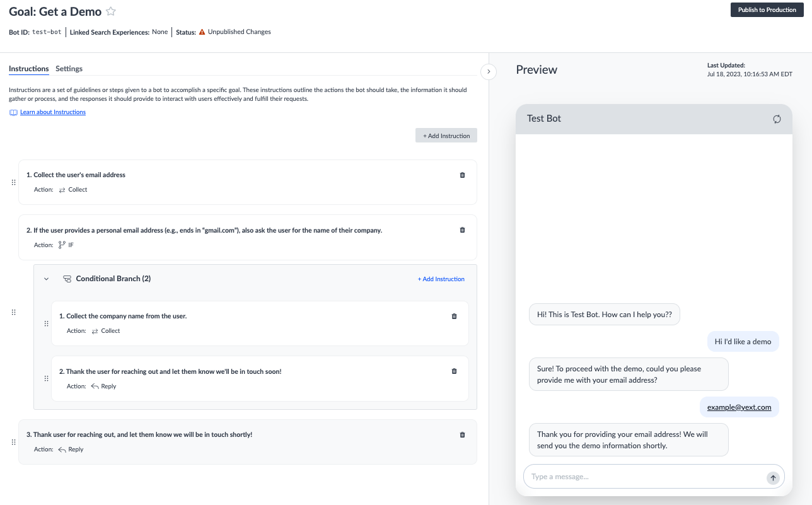Collapse the Conditional Branch (2) section

pyautogui.click(x=46, y=279)
